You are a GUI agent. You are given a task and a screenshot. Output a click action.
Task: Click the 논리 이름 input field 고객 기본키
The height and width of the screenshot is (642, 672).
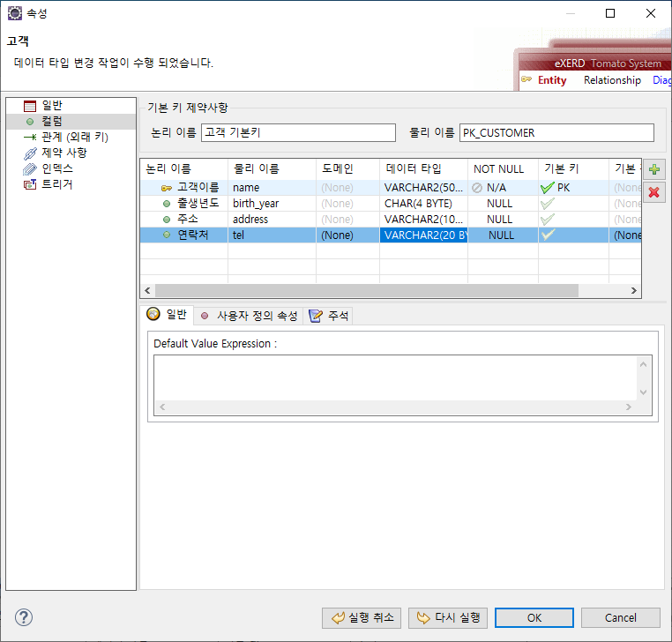pyautogui.click(x=298, y=133)
